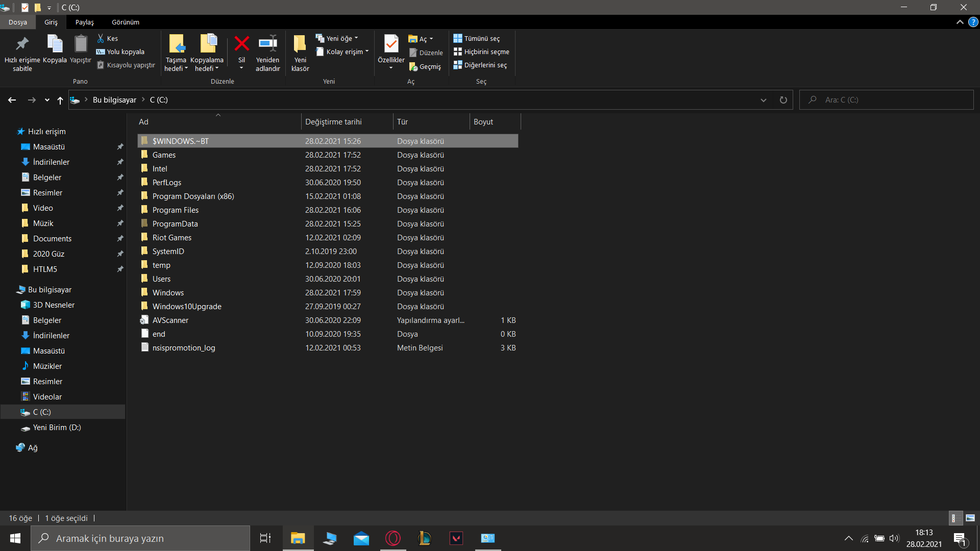Click Kısayolu yapıştır in ribbon
The height and width of the screenshot is (551, 980).
126,65
